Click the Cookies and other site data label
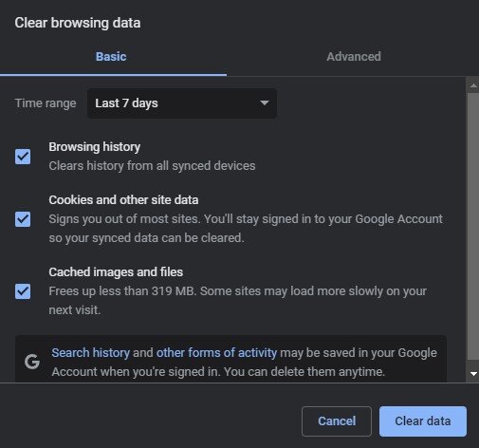The height and width of the screenshot is (448, 479). coord(123,200)
